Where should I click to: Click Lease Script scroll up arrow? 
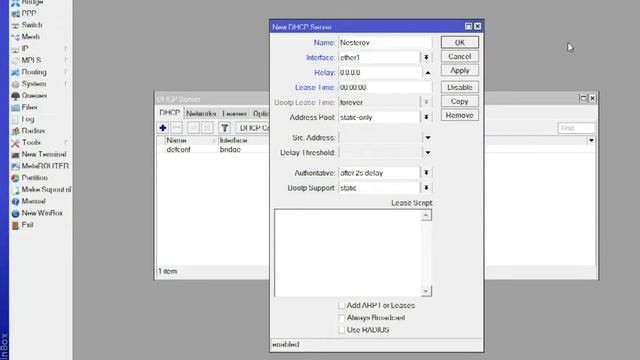[x=426, y=215]
